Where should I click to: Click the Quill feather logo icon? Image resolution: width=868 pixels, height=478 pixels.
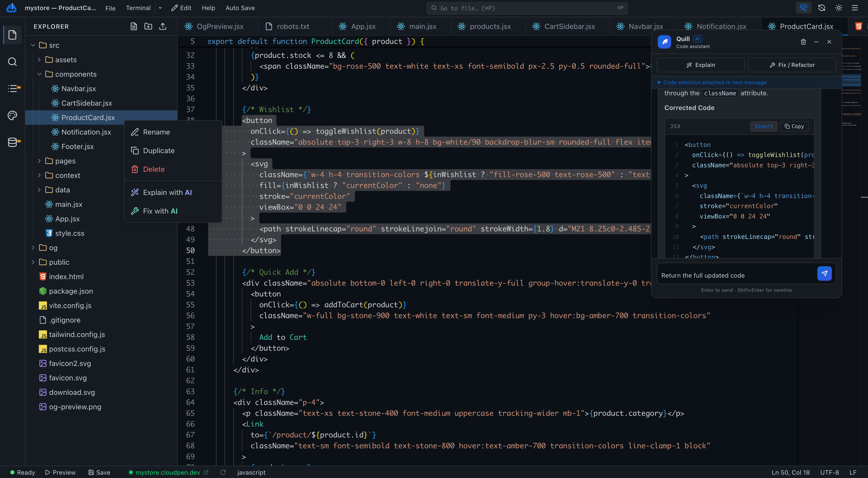coord(664,42)
